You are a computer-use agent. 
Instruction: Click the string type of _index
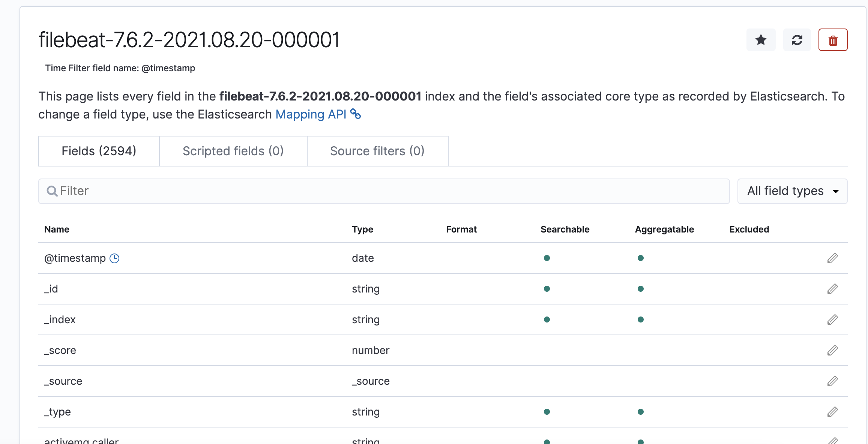[x=366, y=319]
